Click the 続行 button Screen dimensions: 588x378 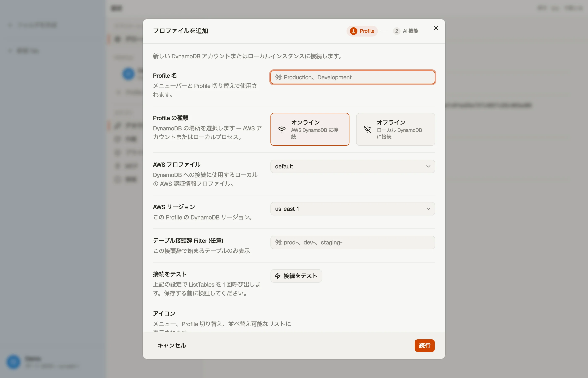click(x=425, y=346)
